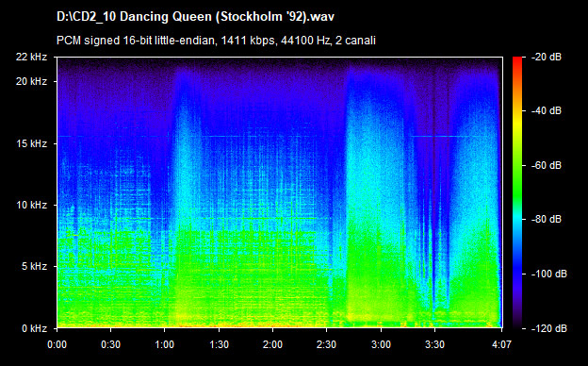Click the 0 kHz frequency axis label

tap(34, 328)
